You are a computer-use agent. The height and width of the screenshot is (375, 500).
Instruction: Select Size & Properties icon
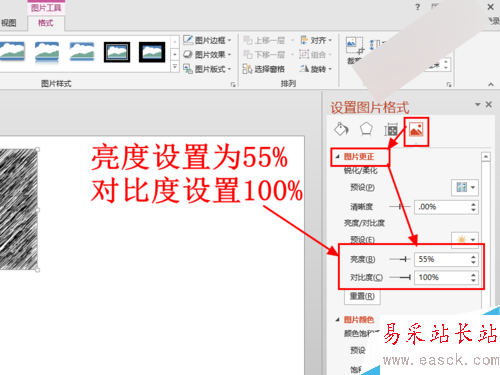coord(391,129)
